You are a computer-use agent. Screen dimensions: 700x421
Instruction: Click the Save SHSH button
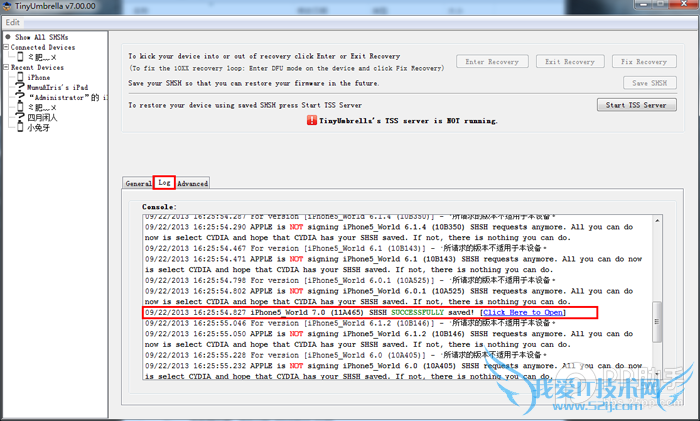pyautogui.click(x=650, y=83)
